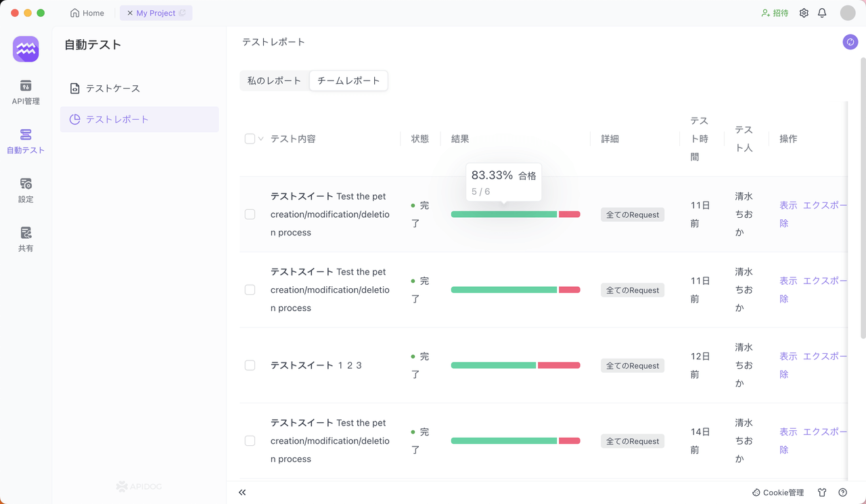The height and width of the screenshot is (504, 866).
Task: Click 14日前 test time cell
Action: [700, 441]
